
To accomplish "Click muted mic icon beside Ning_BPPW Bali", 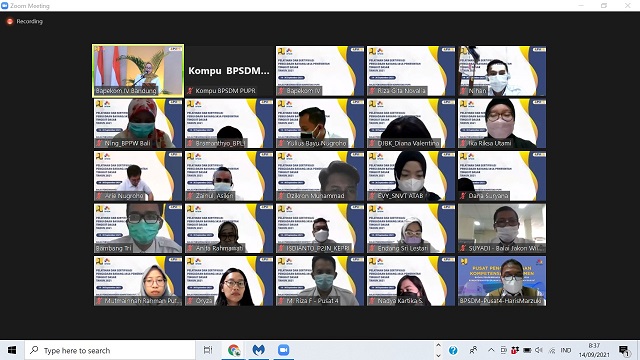I will pyautogui.click(x=99, y=143).
